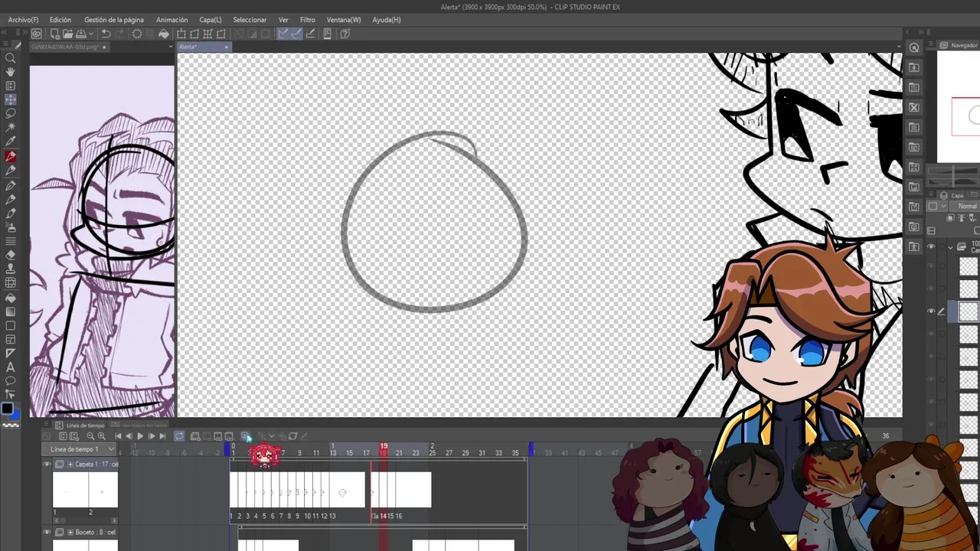
Task: Click the Scale/Rotate transform icon
Action: (x=181, y=34)
